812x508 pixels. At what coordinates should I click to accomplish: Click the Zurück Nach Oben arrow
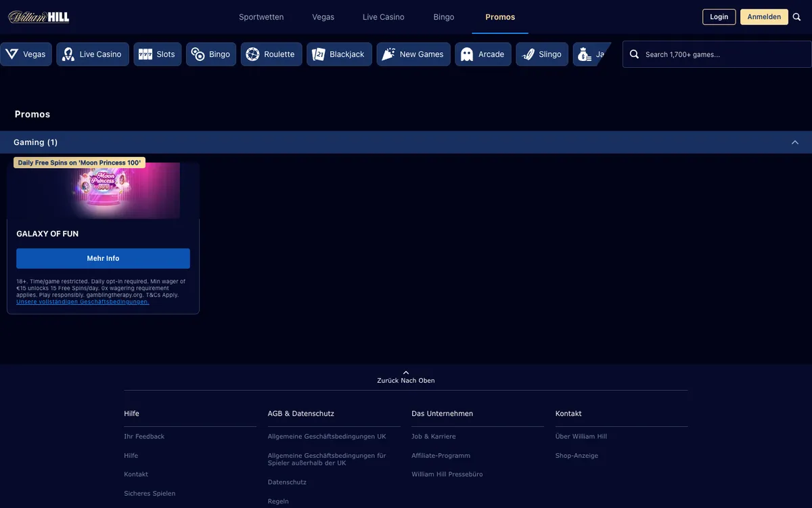[406, 372]
